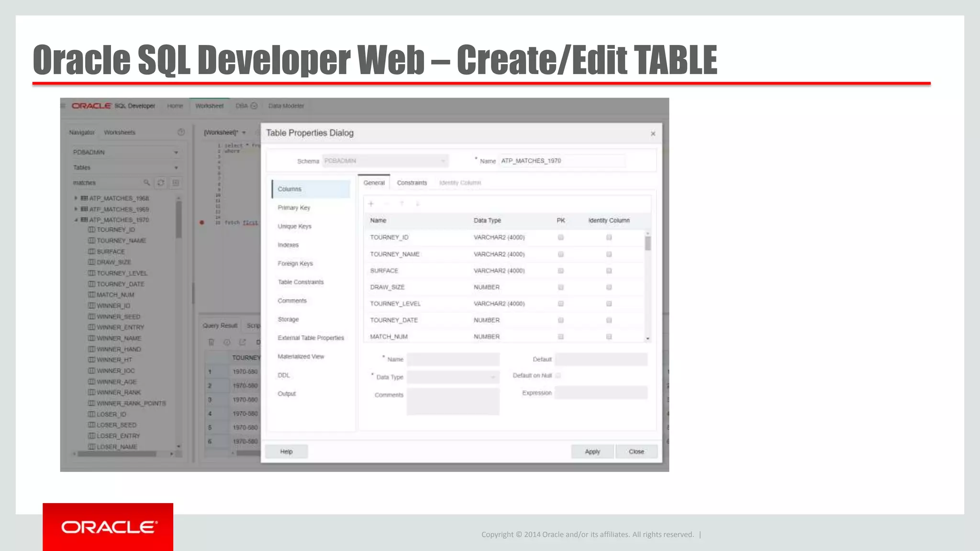This screenshot has height=551, width=980.
Task: Select Indexes in the dialog sidebar
Action: click(288, 245)
